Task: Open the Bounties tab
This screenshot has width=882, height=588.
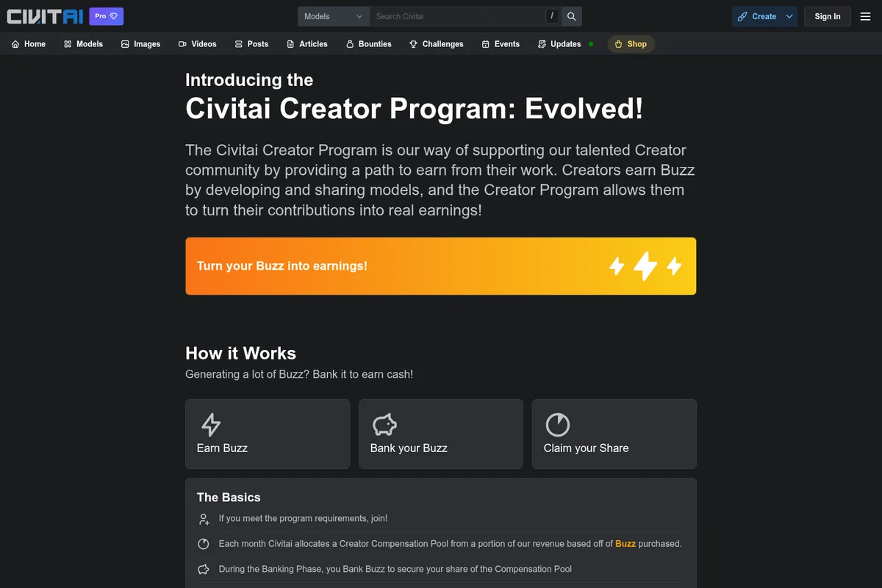Action: pos(368,44)
